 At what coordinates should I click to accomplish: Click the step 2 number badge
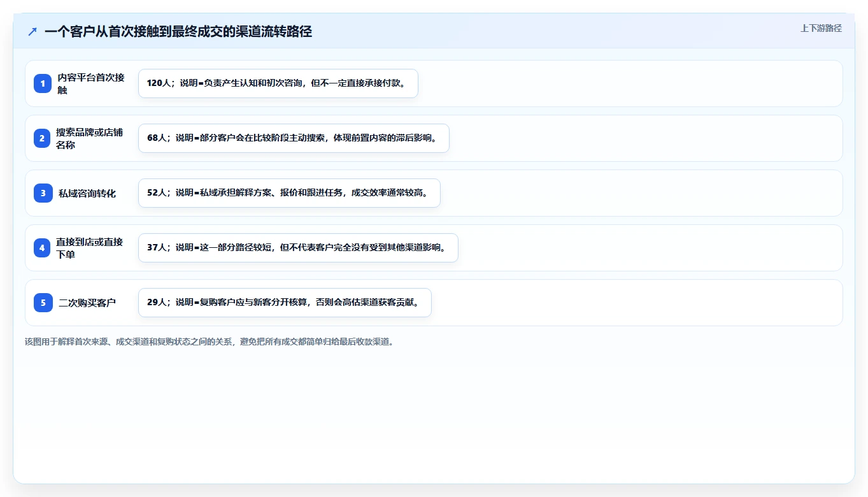tap(42, 138)
